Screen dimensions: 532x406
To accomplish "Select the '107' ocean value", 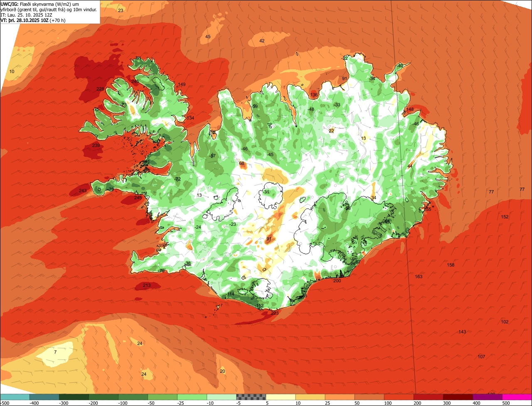I will (481, 357).
